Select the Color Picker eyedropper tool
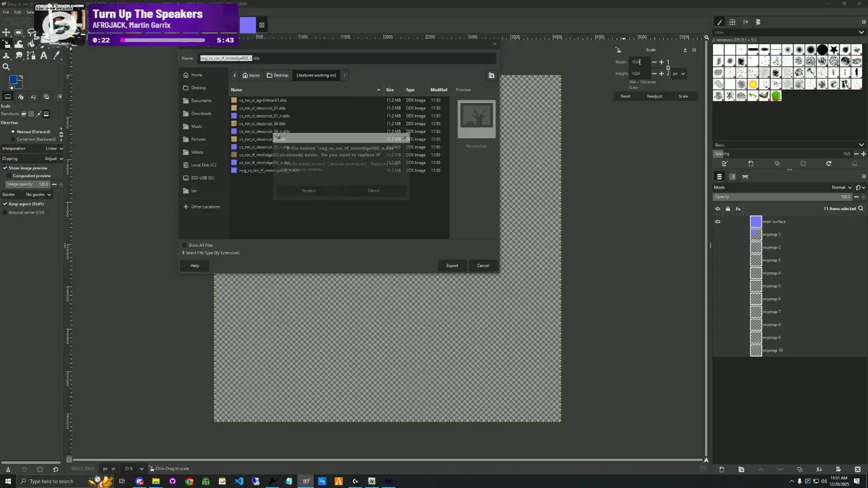Viewport: 868px width, 488px height. click(56, 56)
